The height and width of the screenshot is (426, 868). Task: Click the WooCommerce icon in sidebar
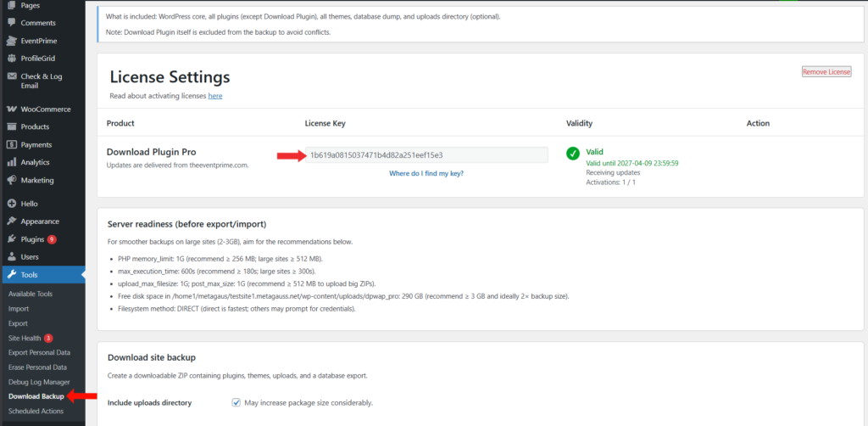[x=12, y=109]
